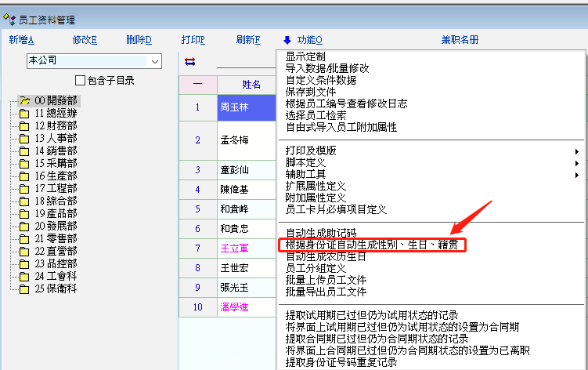Click the folder icon for 25 保衛科
588x370 pixels.
click(x=24, y=288)
